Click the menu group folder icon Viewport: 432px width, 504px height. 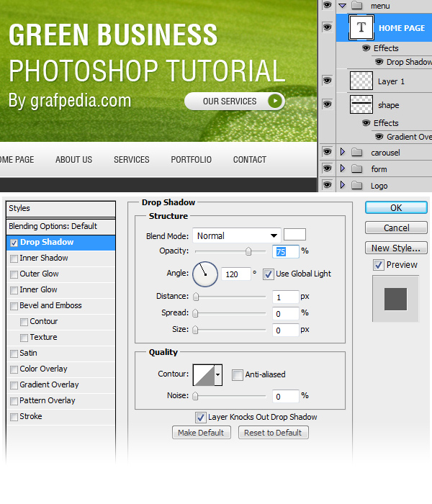pos(357,6)
